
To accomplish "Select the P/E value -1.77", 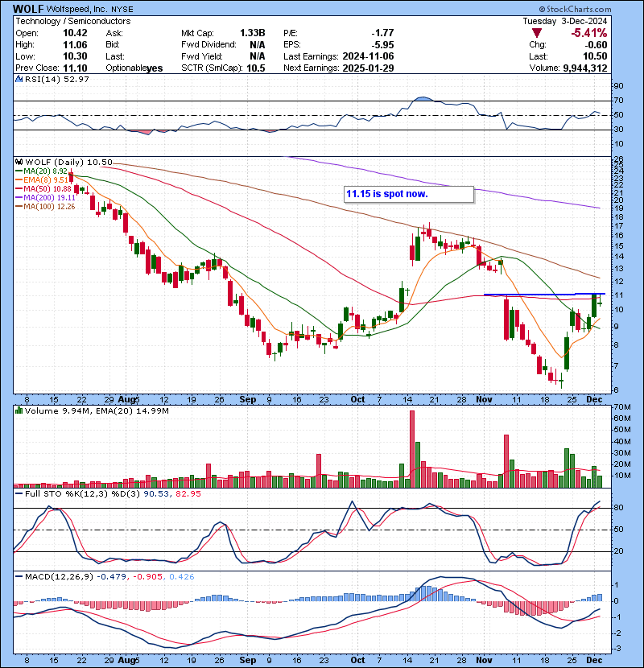I will (x=382, y=33).
